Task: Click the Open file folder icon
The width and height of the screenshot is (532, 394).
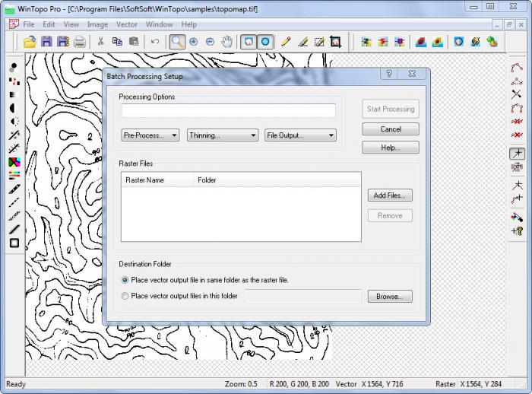Action: point(30,42)
